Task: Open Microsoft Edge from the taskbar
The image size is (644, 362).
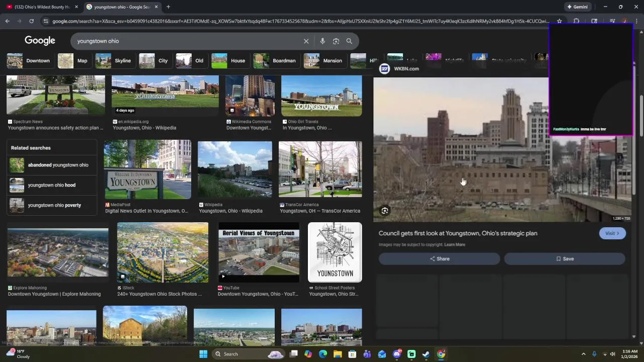Action: tap(323, 354)
